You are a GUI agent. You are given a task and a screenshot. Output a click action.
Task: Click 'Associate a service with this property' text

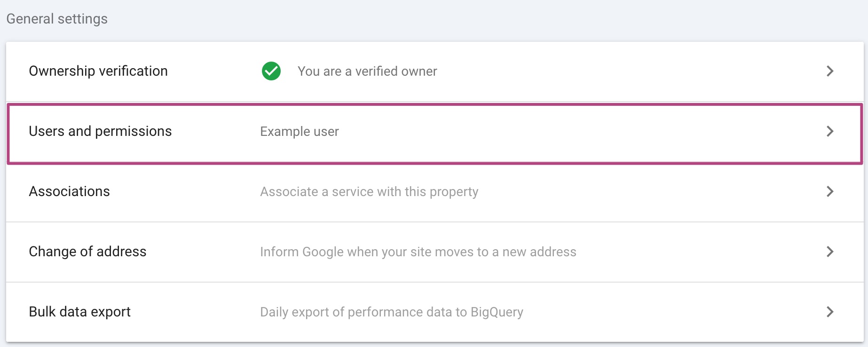(369, 192)
